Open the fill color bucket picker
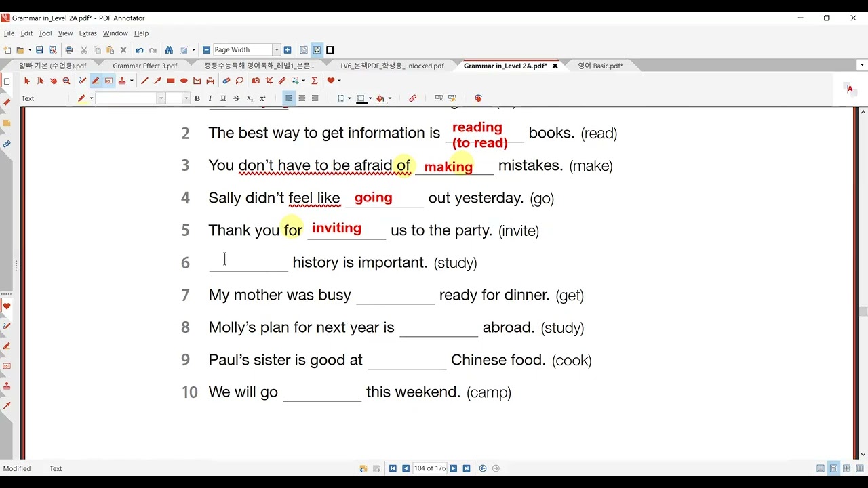 381,98
